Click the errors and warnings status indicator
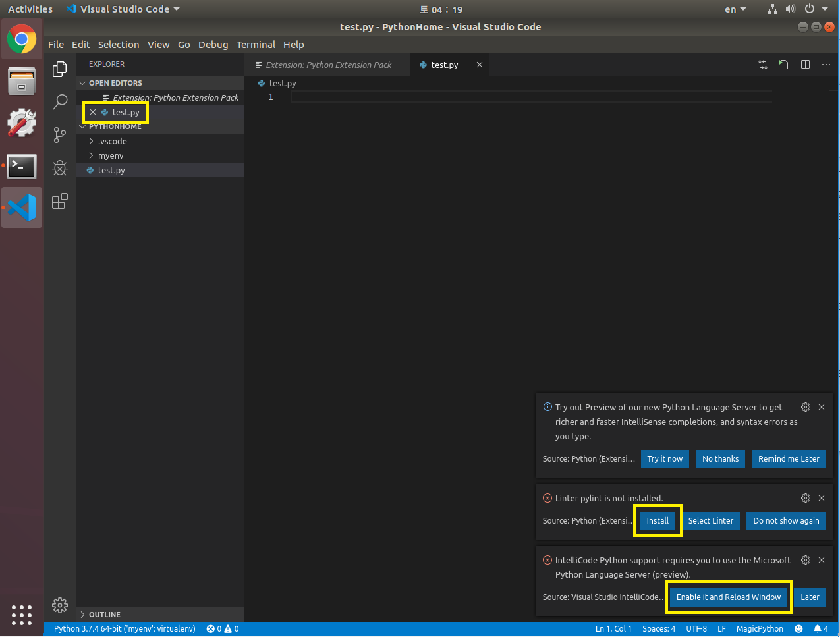The width and height of the screenshot is (840, 637). click(x=223, y=629)
